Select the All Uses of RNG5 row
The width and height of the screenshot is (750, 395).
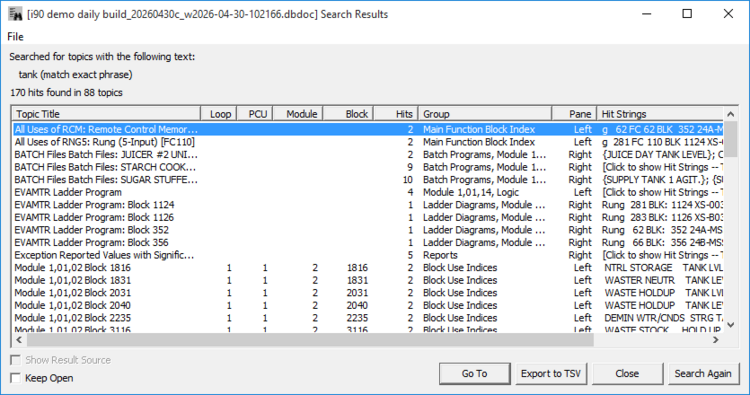coord(368,142)
